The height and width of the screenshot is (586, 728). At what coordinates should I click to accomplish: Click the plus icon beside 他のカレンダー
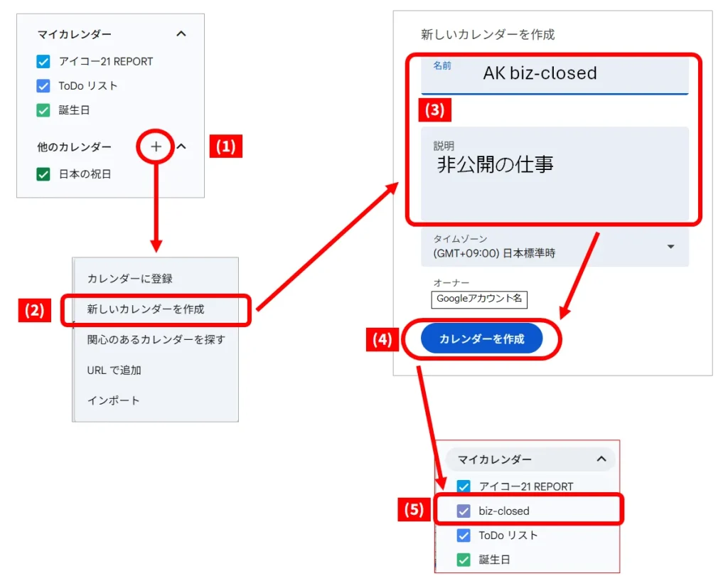[156, 146]
